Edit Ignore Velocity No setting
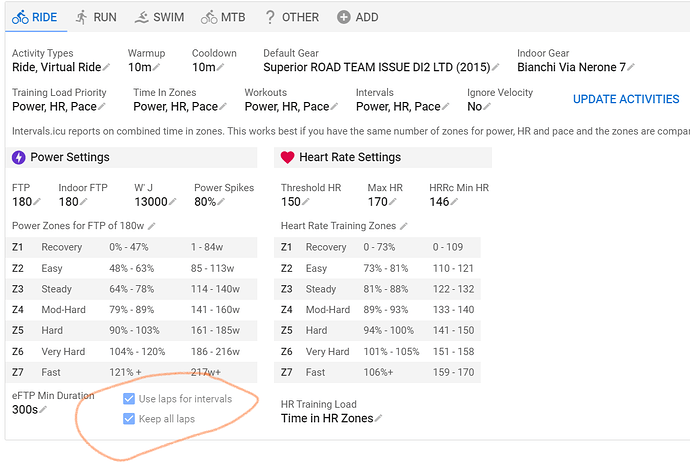 [x=487, y=107]
